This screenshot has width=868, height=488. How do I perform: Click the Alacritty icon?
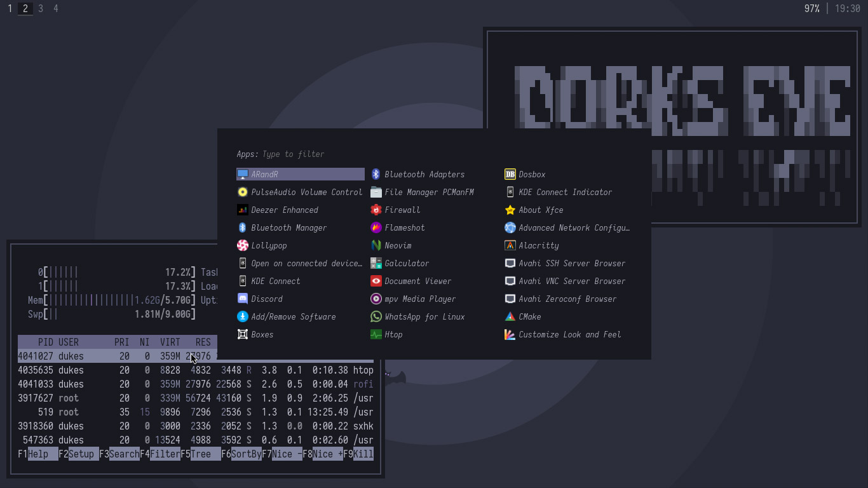(x=510, y=245)
